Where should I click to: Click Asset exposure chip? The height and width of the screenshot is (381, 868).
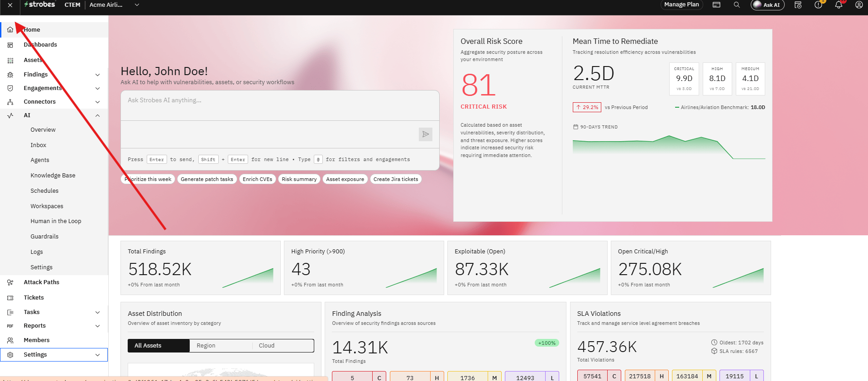(x=345, y=179)
